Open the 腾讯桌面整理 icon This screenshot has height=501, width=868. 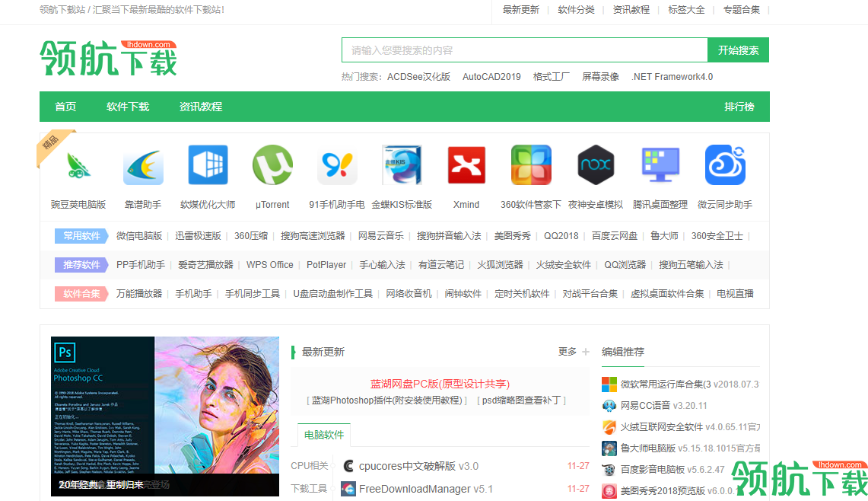pyautogui.click(x=660, y=165)
